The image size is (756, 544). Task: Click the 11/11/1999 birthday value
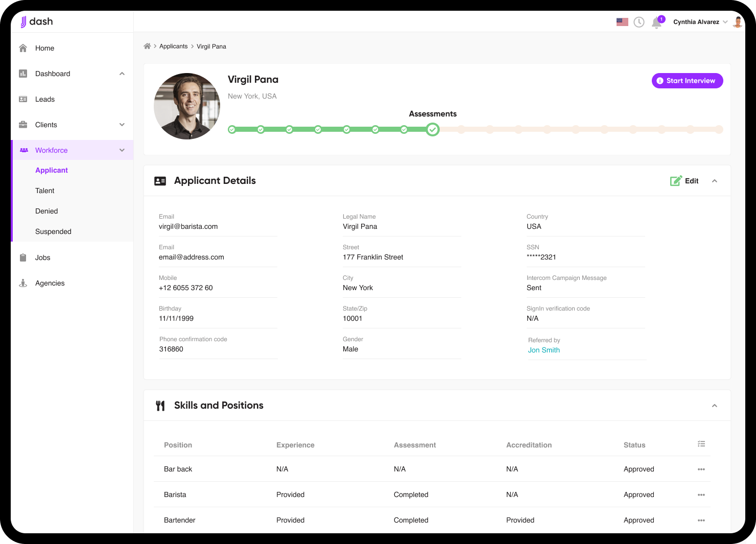pos(176,318)
